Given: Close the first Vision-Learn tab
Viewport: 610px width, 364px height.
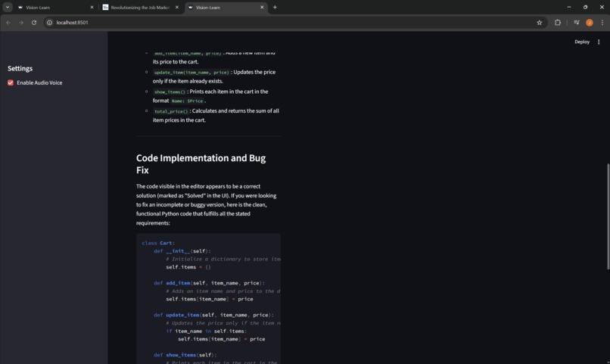Looking at the screenshot, I should pyautogui.click(x=92, y=7).
